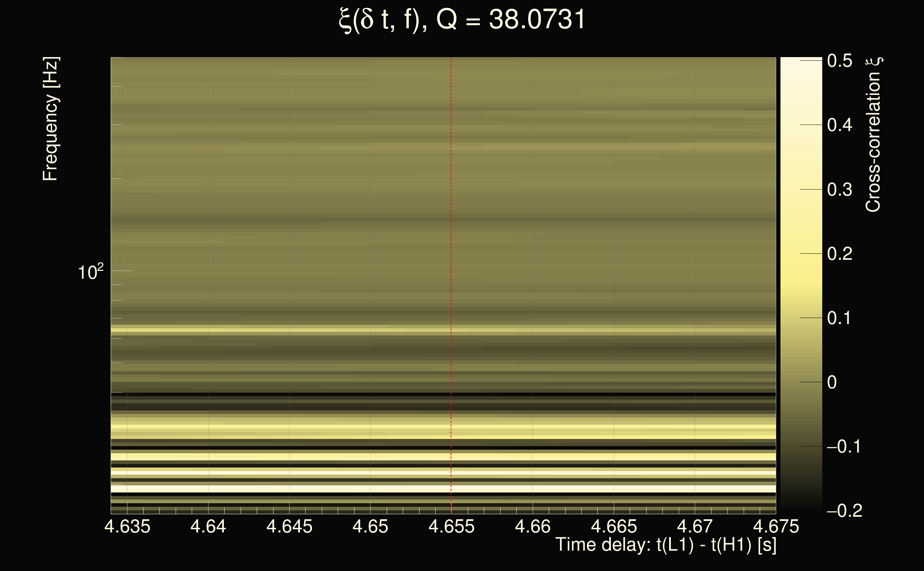Click the Cross-correlation ξ colorbar label
924x571 pixels.
(873, 135)
